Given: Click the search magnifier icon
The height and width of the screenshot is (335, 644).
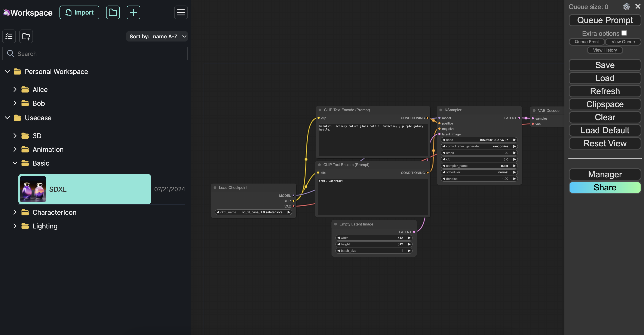Looking at the screenshot, I should [10, 53].
